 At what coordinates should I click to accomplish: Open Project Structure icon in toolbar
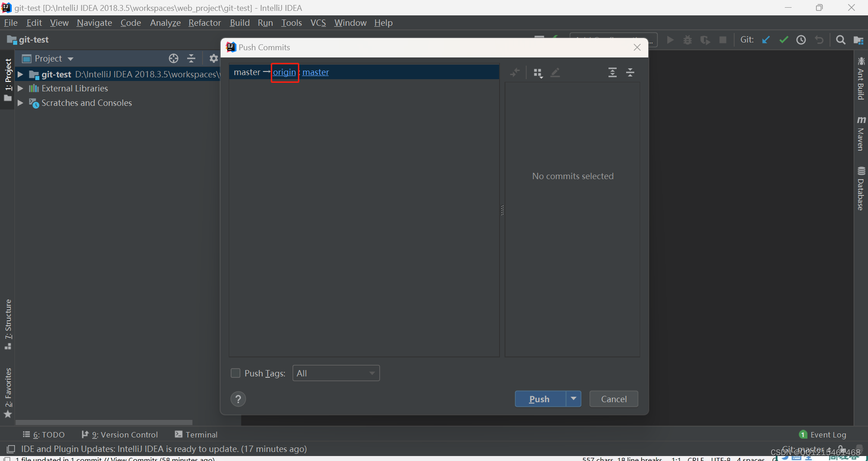(x=859, y=40)
